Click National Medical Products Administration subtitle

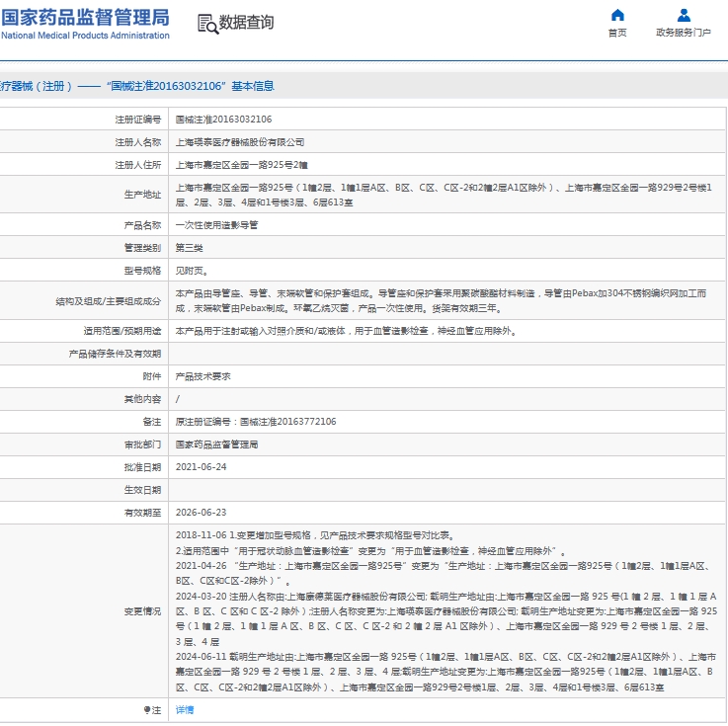(x=85, y=36)
